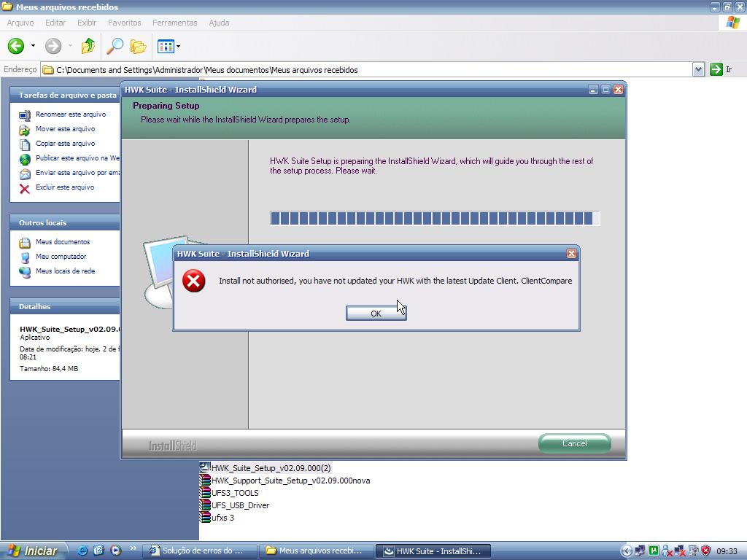Viewport: 747px width, 560px height.
Task: Open the Iniciar start menu
Action: pyautogui.click(x=33, y=551)
